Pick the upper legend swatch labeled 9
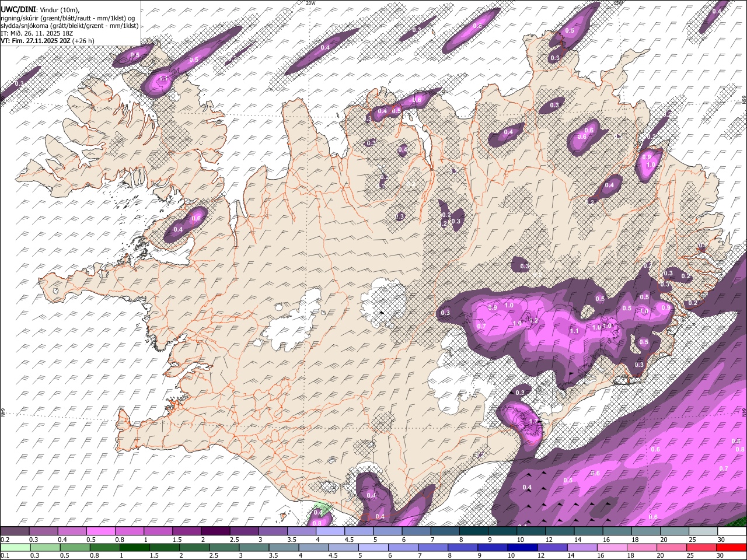747x560 pixels. 501,531
